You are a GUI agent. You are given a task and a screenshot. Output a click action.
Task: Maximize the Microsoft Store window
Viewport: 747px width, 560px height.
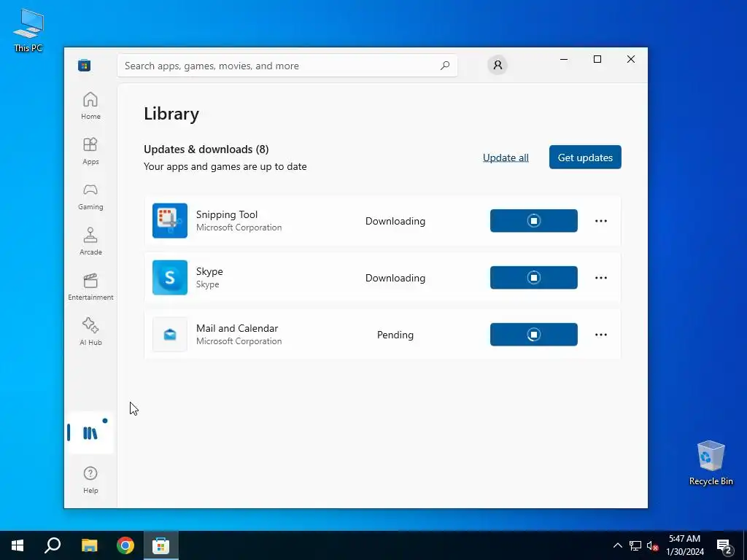tap(597, 59)
